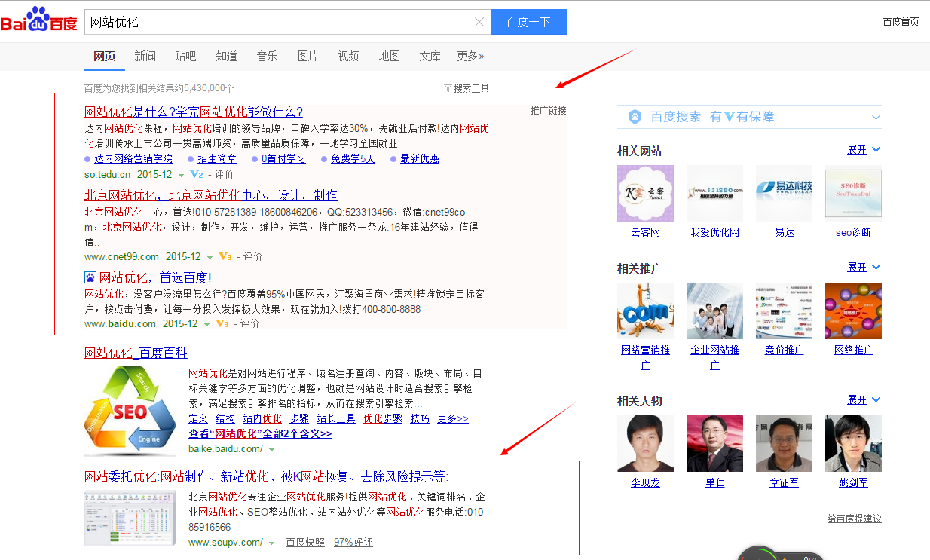Click the Baidu logo

(38, 20)
